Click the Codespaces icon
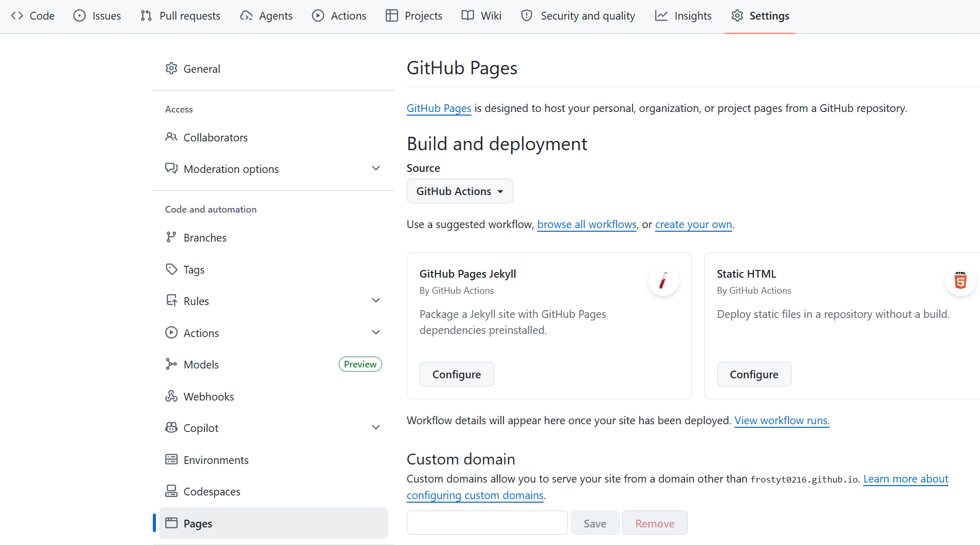This screenshot has height=545, width=980. (171, 491)
